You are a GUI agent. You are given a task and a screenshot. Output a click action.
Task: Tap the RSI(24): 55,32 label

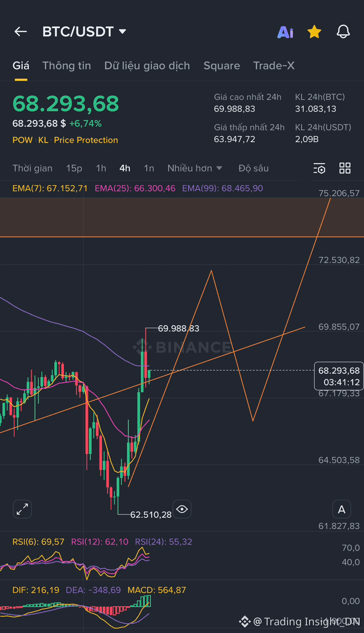click(x=164, y=542)
